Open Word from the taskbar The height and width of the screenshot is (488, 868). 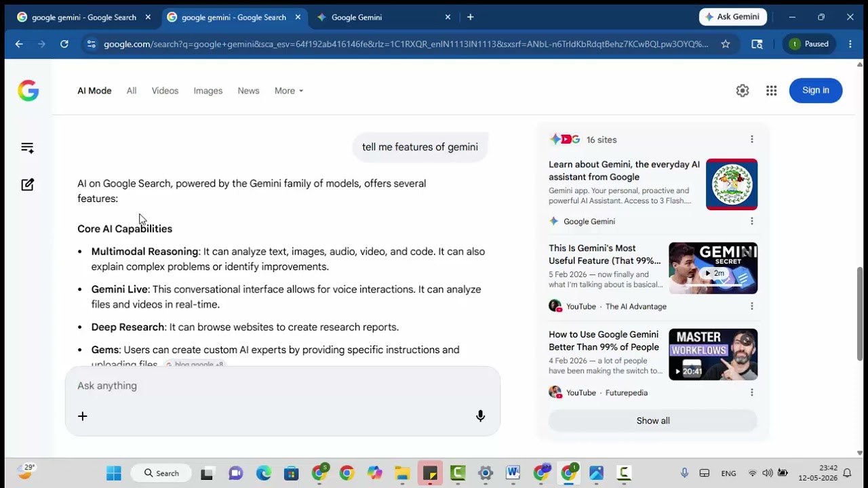[513, 473]
